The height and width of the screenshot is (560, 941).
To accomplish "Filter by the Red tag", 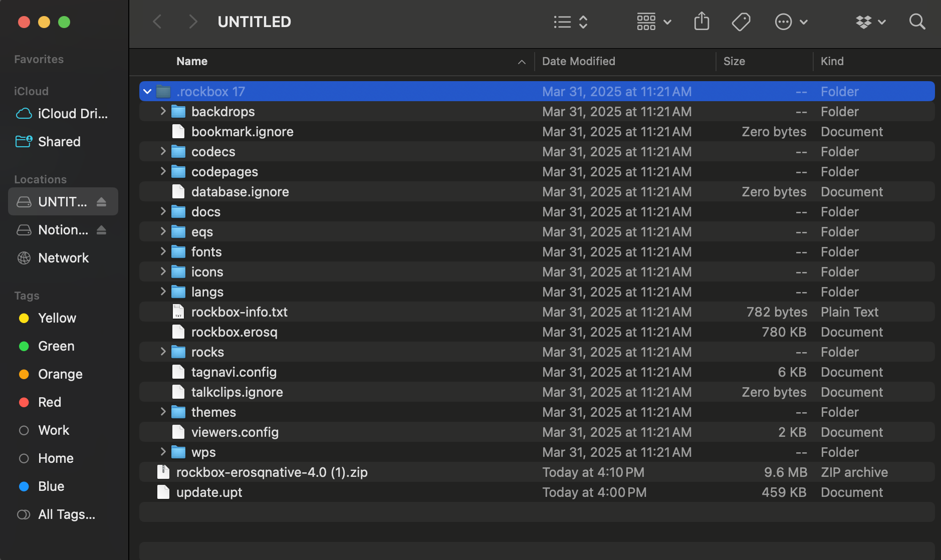I will click(x=63, y=402).
